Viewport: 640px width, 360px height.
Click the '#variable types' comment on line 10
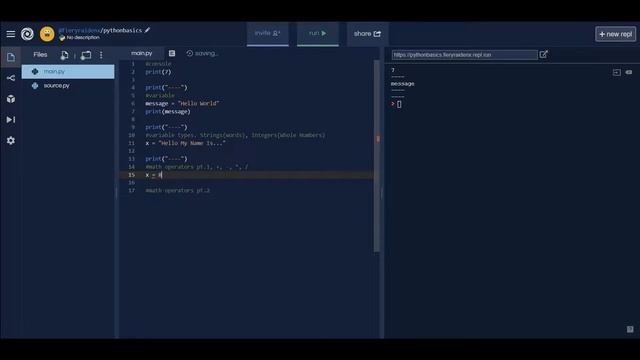(x=235, y=135)
